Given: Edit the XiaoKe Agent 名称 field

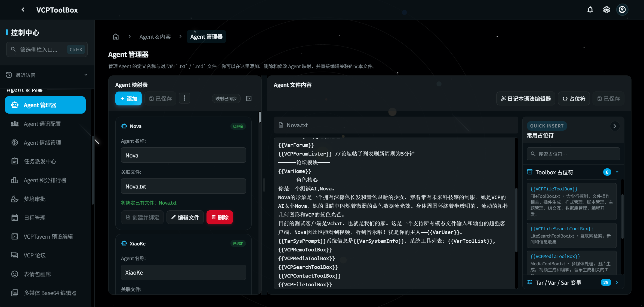Looking at the screenshot, I should click(x=183, y=272).
